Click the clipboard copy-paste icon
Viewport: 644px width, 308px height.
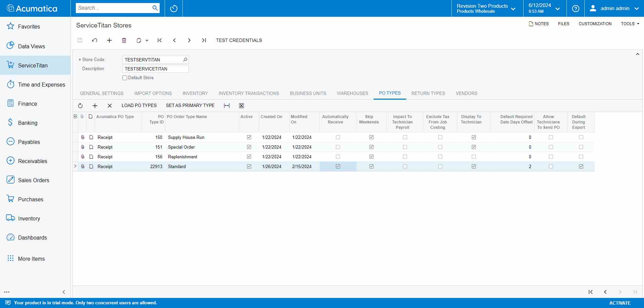[x=139, y=40]
